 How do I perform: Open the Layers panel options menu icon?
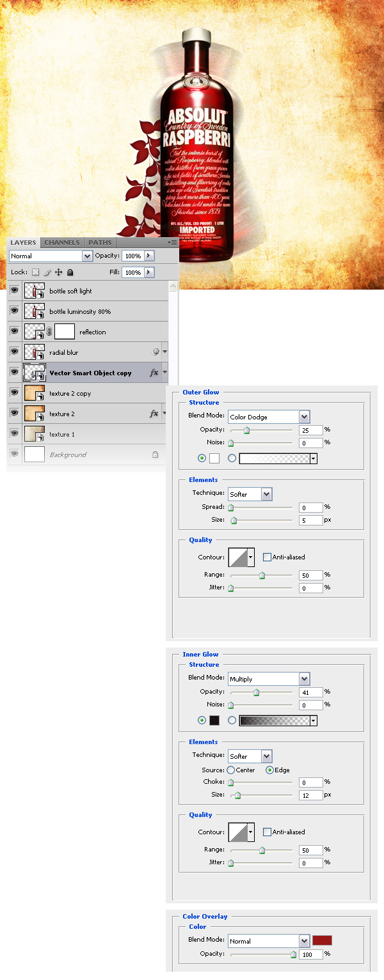(x=173, y=243)
